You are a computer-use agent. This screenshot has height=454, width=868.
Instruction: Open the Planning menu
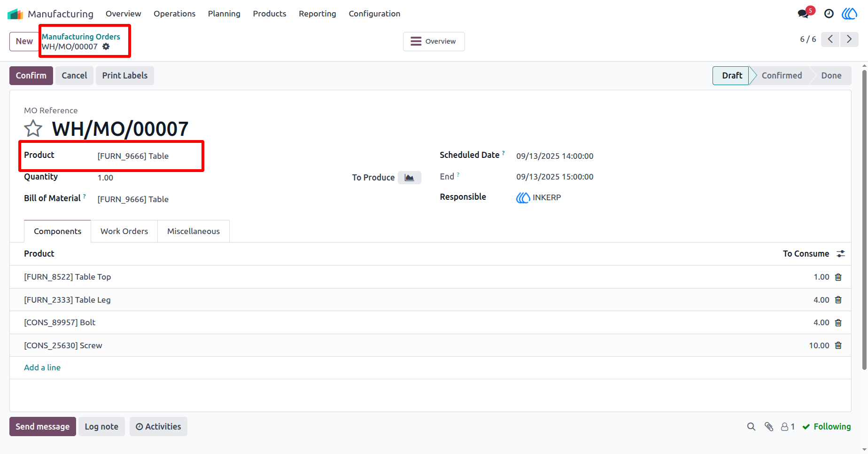(x=224, y=14)
